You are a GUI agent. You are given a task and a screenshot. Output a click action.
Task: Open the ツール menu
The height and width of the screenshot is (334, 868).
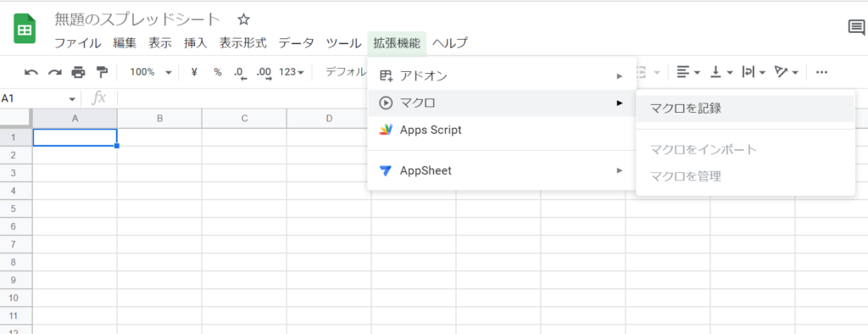click(x=344, y=43)
